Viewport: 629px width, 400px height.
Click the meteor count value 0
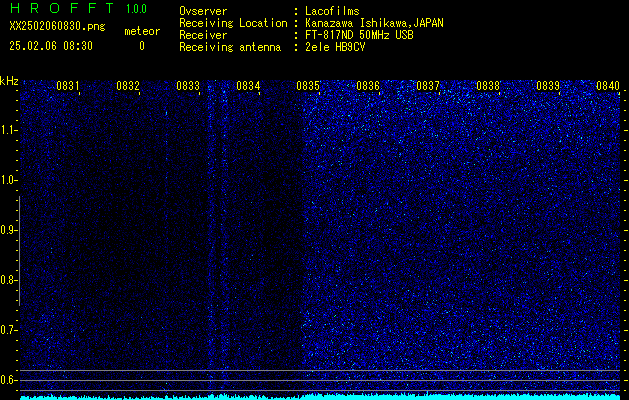(x=142, y=46)
